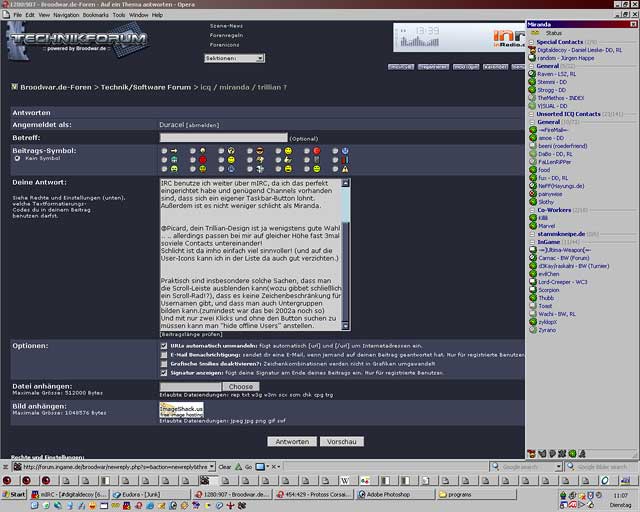Viewport: 640px width, 512px height.
Task: Collapse 'Unsorted ICQ Contacts' group in Miranda
Action: 531,114
